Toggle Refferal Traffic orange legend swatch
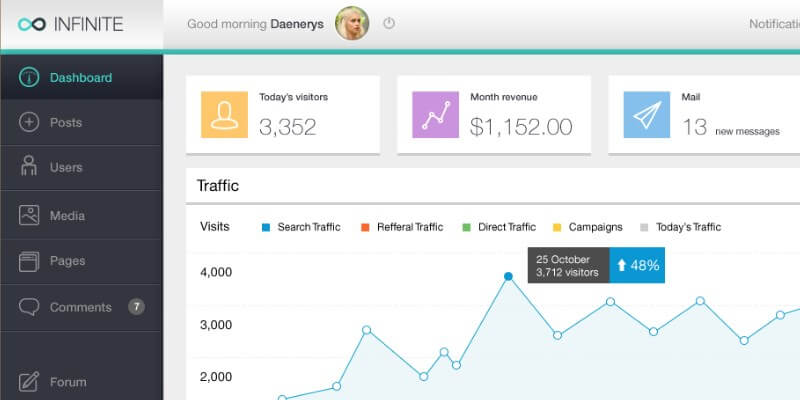800x400 pixels. (365, 228)
